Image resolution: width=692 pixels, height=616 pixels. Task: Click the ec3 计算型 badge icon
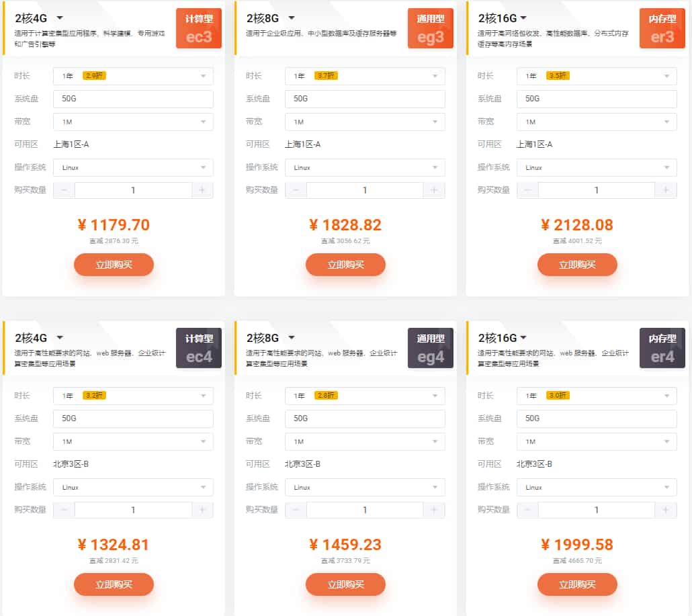[x=199, y=28]
